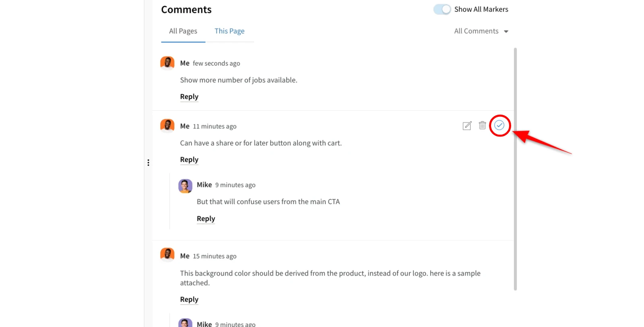Image resolution: width=644 pixels, height=327 pixels.
Task: Reply to the background color comment
Action: tap(189, 300)
